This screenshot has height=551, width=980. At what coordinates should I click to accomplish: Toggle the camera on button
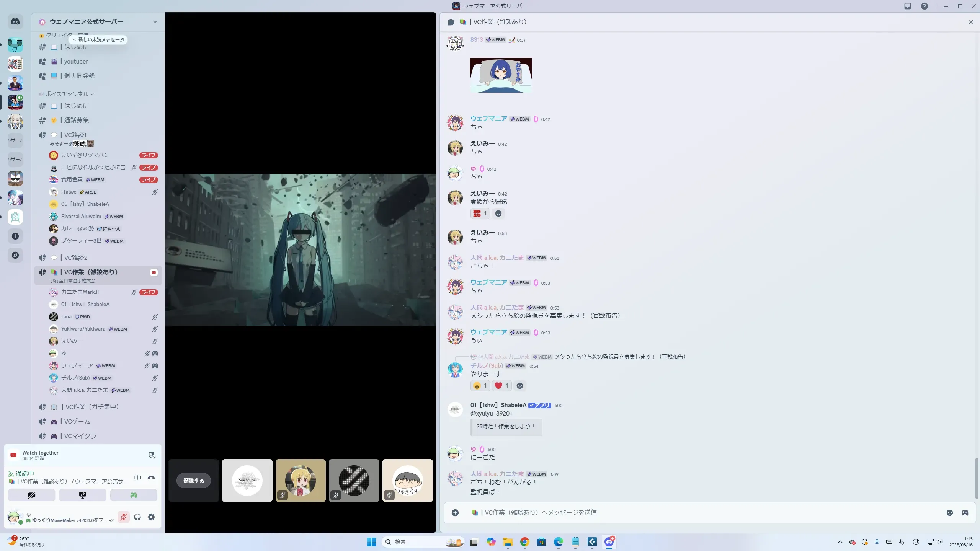tap(31, 495)
